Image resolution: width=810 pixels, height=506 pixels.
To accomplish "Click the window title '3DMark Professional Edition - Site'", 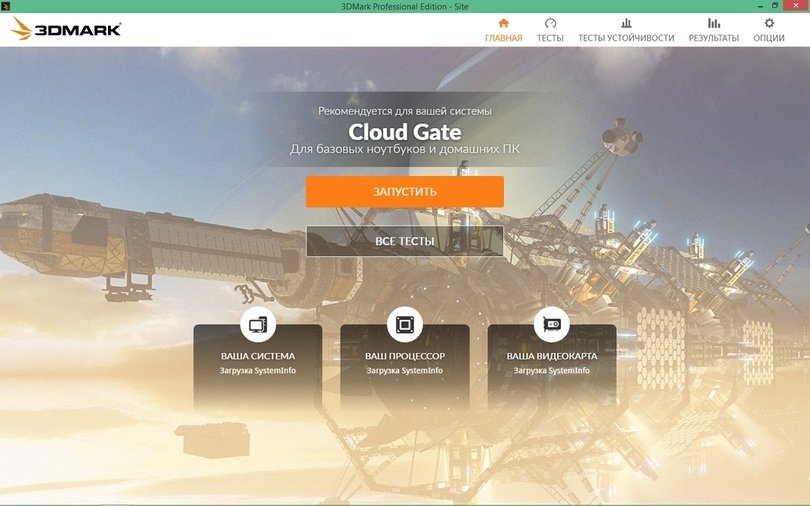I will point(404,7).
